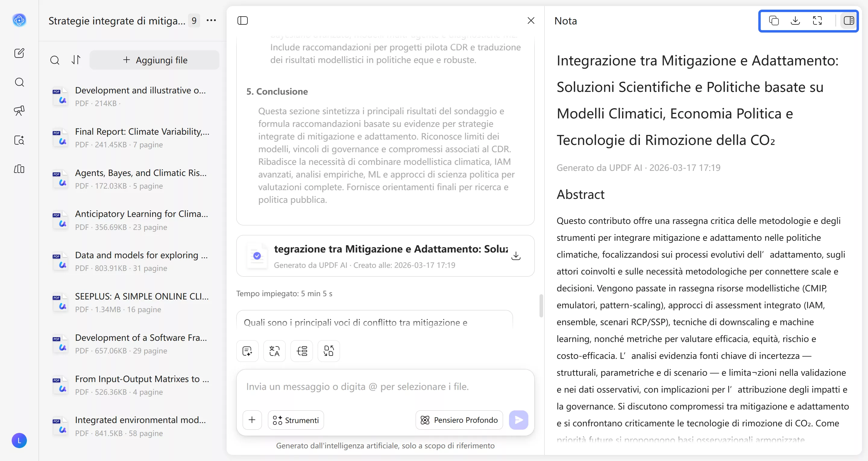
Task: Click the plus attachment button
Action: (252, 420)
